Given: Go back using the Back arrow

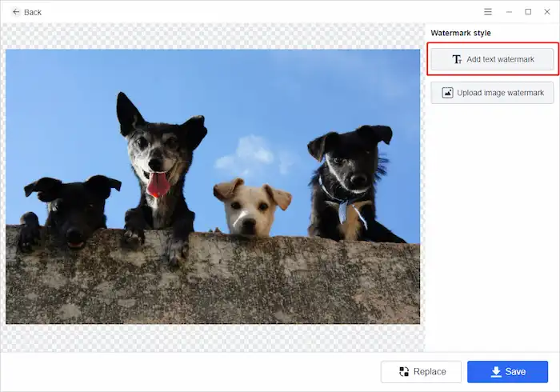Looking at the screenshot, I should (26, 12).
